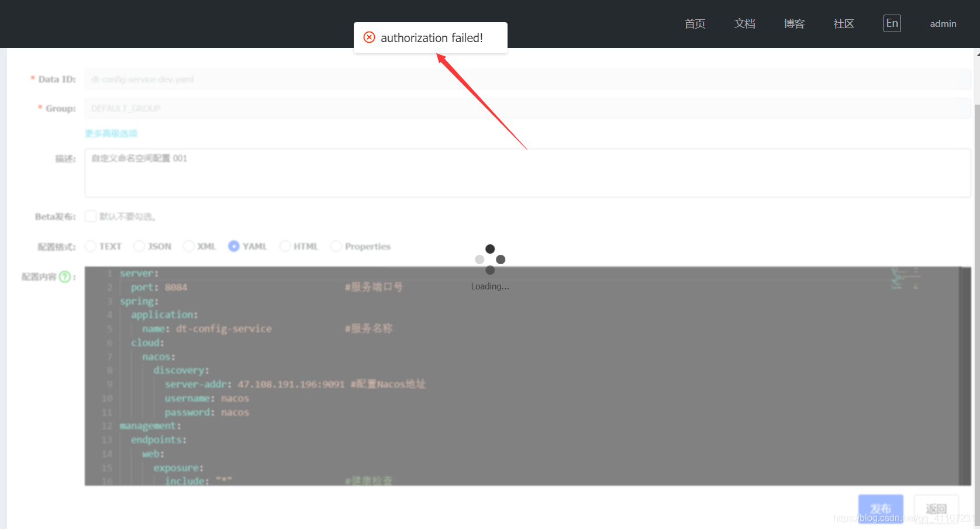Open the 社区 community menu item
This screenshot has height=529, width=980.
click(844, 23)
